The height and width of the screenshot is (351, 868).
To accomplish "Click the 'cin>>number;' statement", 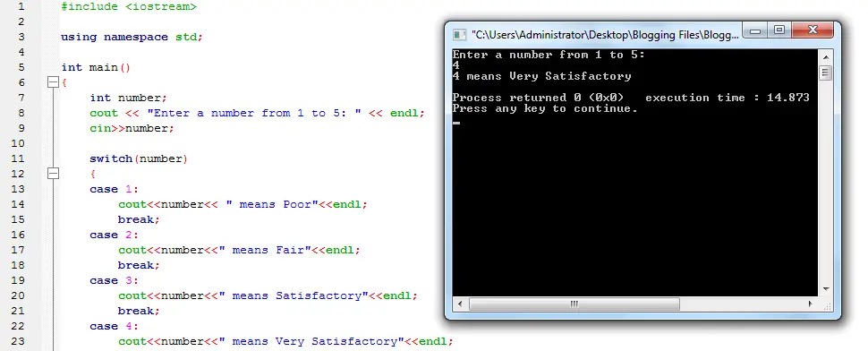I will pyautogui.click(x=132, y=128).
